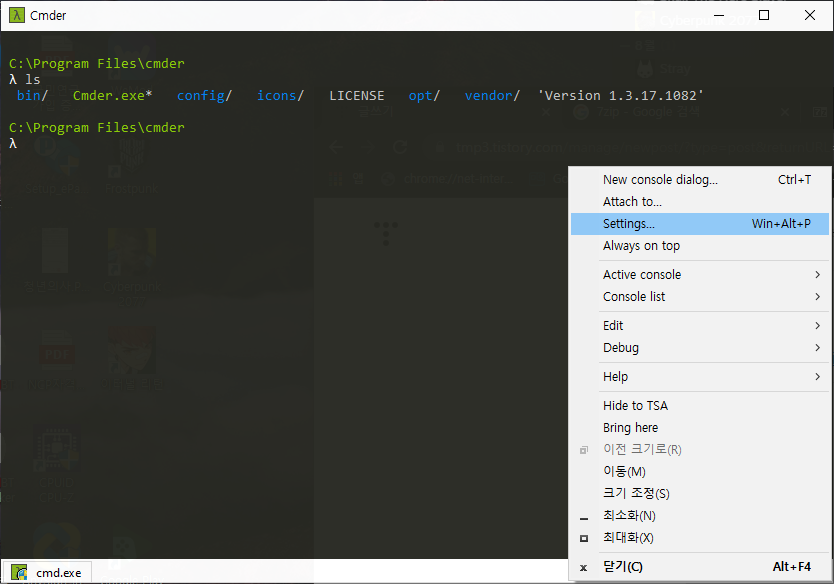Viewport: 834px width, 584px height.
Task: Minimize the Cmder window
Action: pyautogui.click(x=719, y=15)
